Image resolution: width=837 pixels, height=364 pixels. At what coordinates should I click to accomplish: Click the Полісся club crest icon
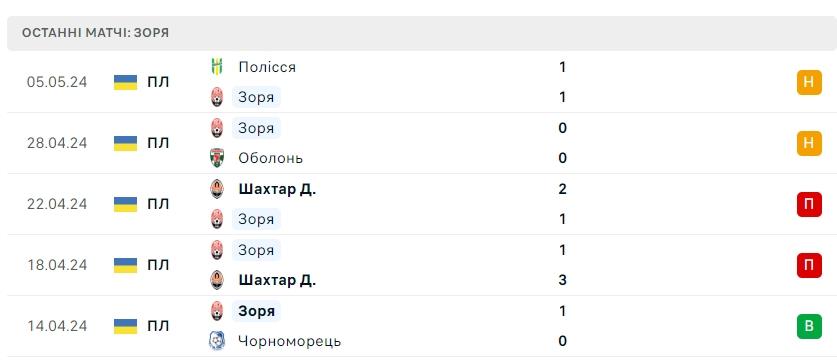click(217, 67)
